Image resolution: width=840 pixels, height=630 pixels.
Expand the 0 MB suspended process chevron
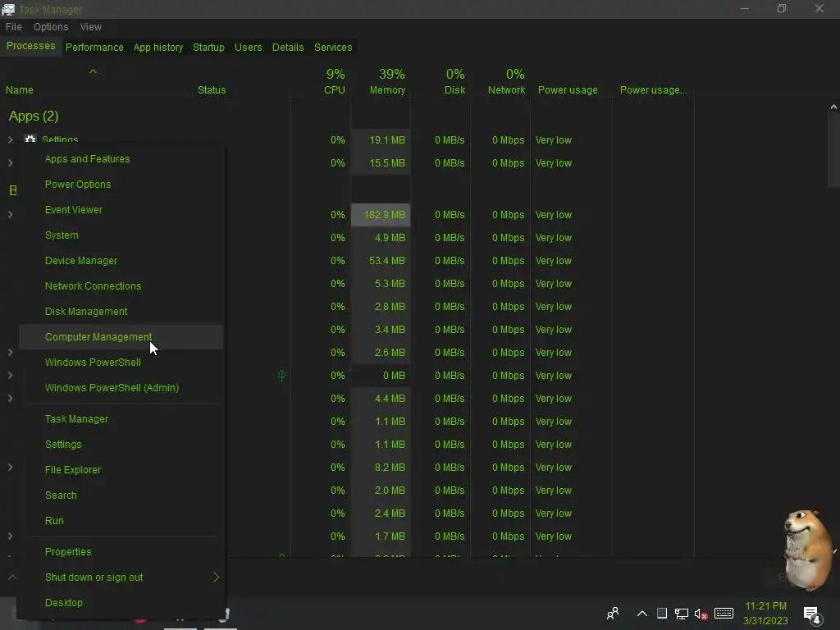click(10, 376)
